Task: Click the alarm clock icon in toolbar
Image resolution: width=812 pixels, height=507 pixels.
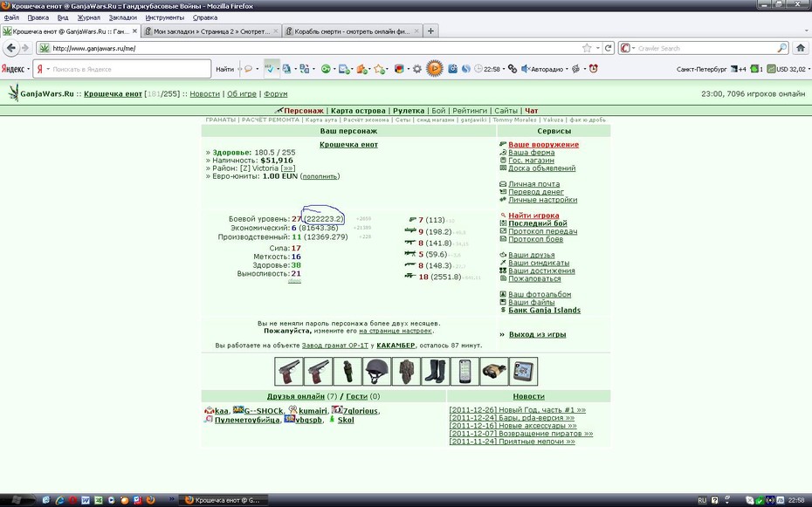Action: pos(594,68)
